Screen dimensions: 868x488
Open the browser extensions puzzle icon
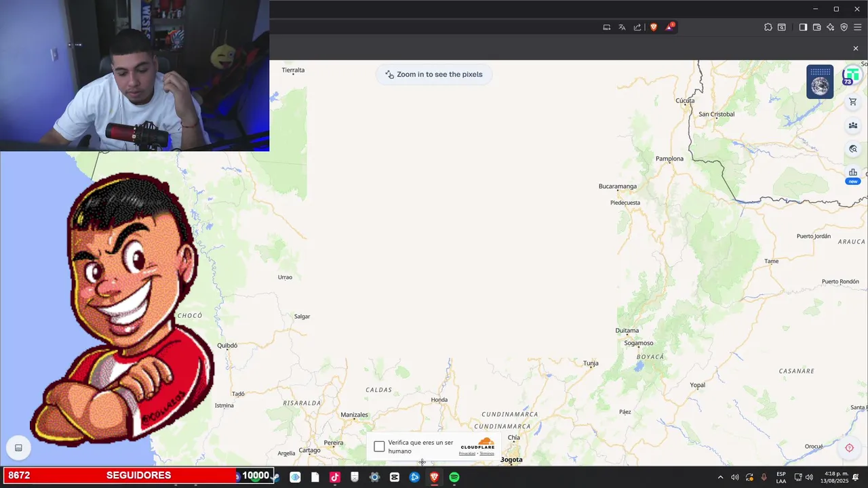pos(768,27)
